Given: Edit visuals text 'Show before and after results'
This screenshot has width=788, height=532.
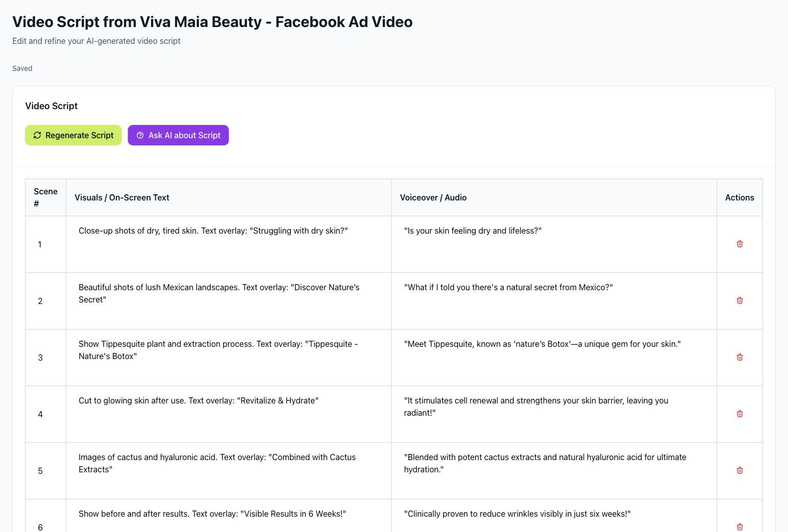Looking at the screenshot, I should 229,519.
